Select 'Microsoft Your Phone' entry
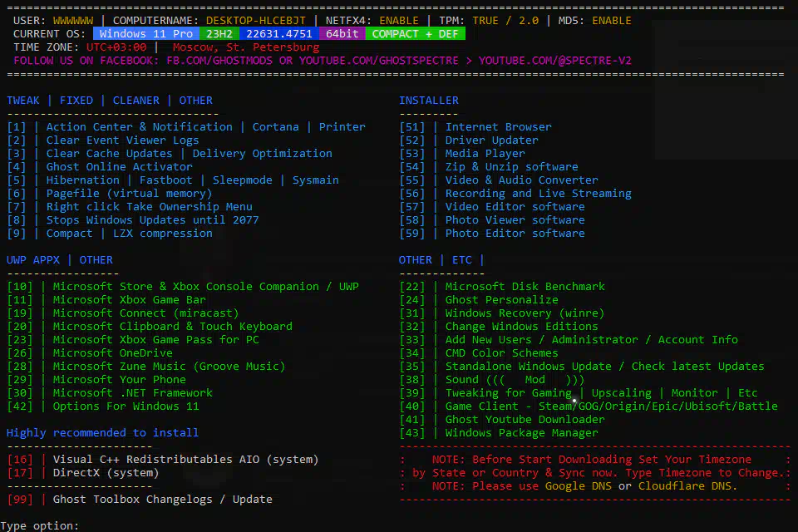Viewport: 798px width, 532px height. coord(96,379)
